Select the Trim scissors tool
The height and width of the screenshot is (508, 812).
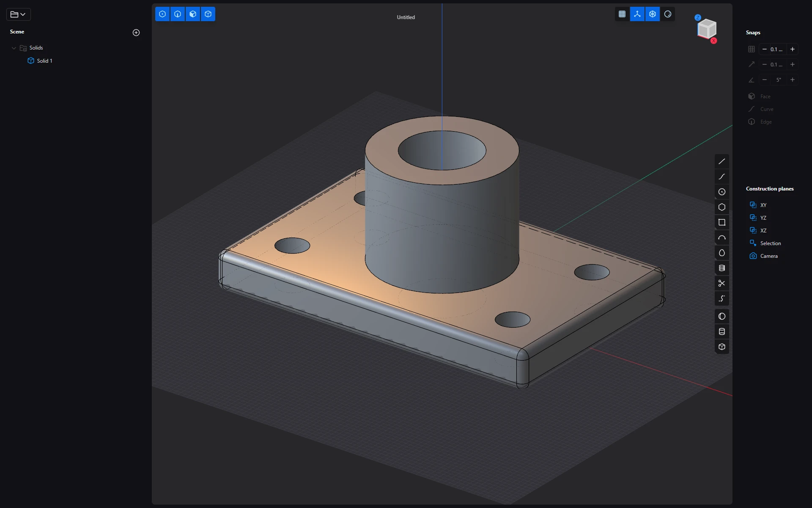coord(721,283)
